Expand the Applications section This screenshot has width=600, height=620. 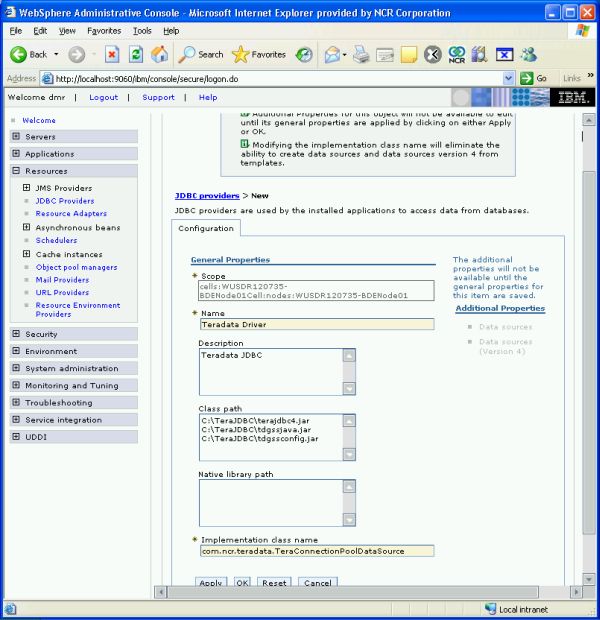(16, 153)
